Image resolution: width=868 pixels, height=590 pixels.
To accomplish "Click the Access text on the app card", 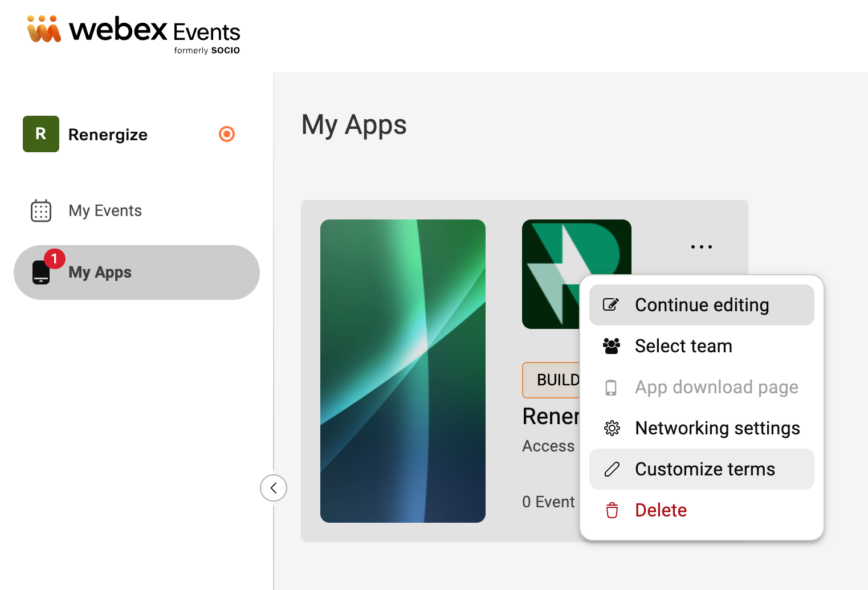I will (x=548, y=446).
